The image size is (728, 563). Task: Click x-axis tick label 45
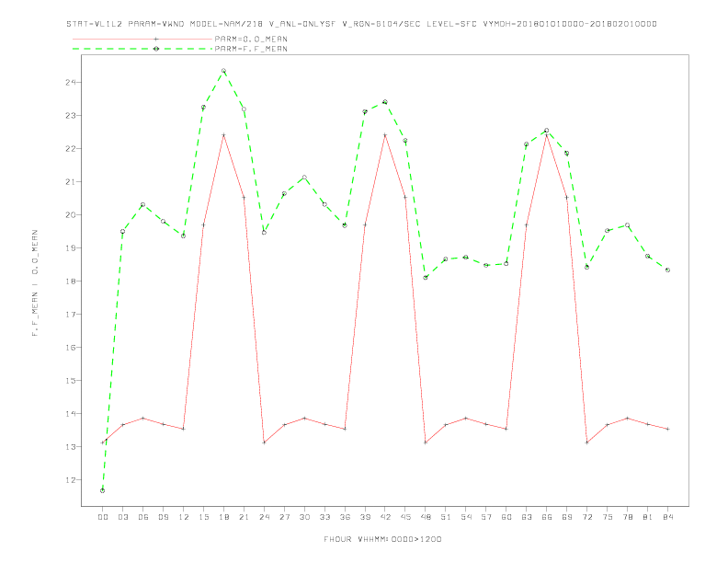(x=405, y=517)
